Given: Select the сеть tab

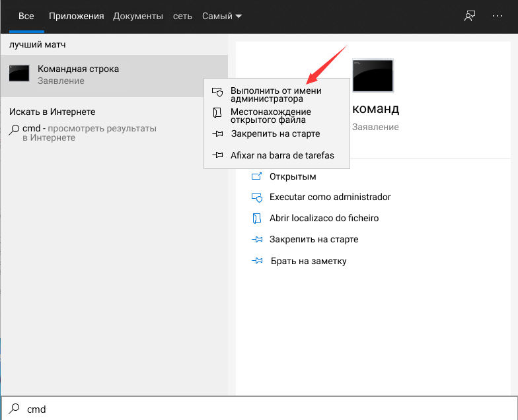Looking at the screenshot, I should (182, 16).
